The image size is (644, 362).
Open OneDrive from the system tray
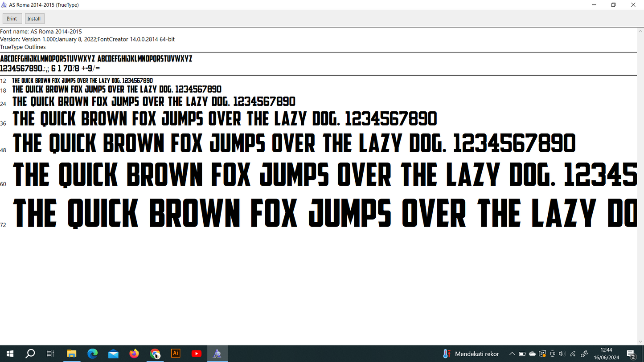[x=532, y=353]
